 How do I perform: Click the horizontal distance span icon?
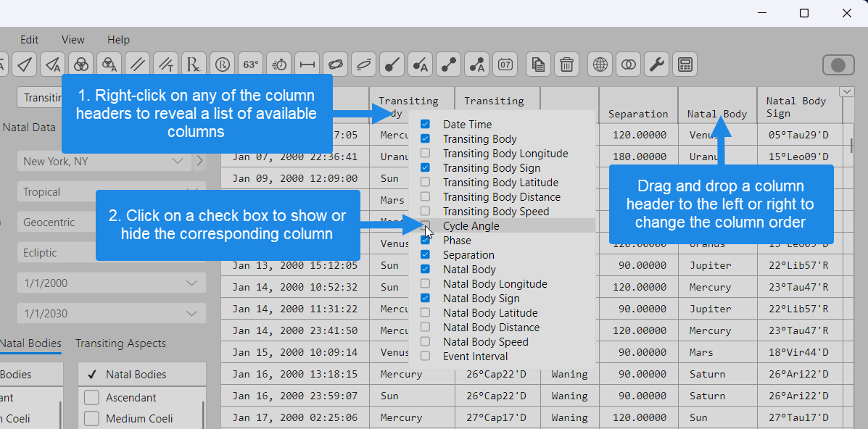coord(307,64)
